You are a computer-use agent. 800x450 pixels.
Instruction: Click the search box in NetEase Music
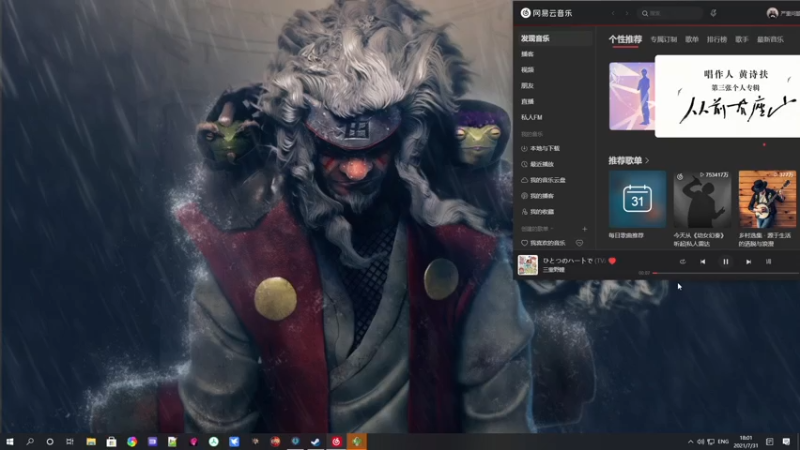pyautogui.click(x=670, y=13)
